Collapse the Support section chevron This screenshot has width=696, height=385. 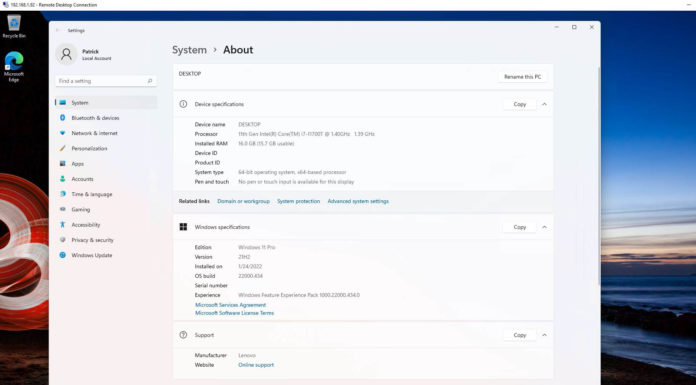[x=544, y=335]
